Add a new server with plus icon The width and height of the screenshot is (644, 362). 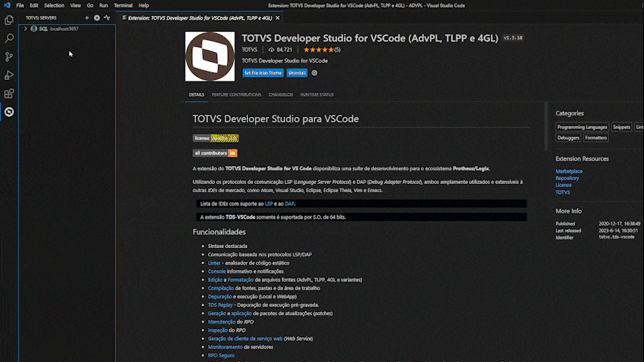(87, 17)
